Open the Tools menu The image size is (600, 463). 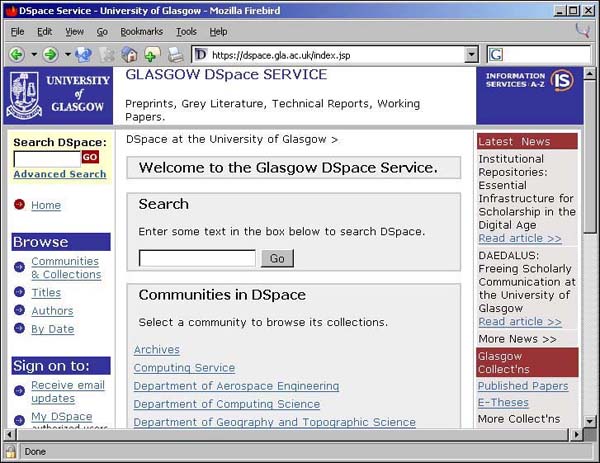tap(186, 32)
